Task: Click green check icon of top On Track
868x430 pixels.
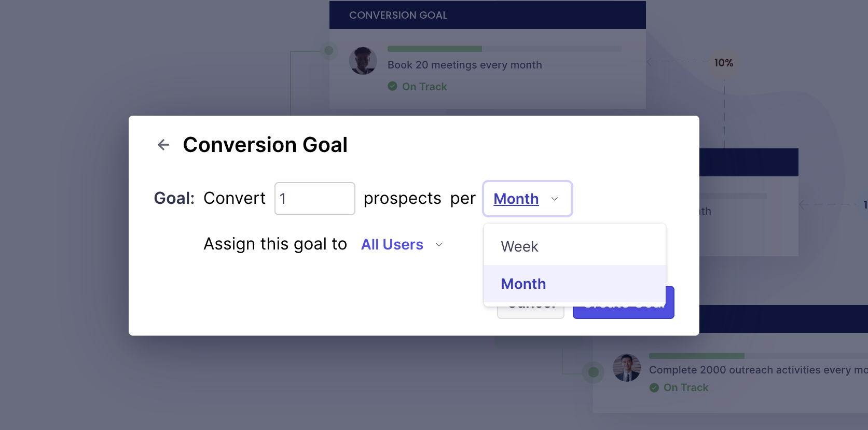Action: coord(393,86)
